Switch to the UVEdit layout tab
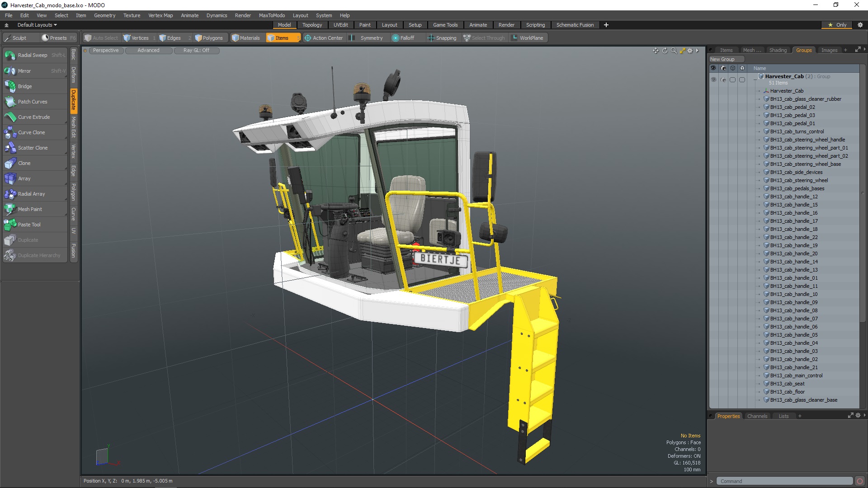This screenshot has width=868, height=488. point(340,25)
